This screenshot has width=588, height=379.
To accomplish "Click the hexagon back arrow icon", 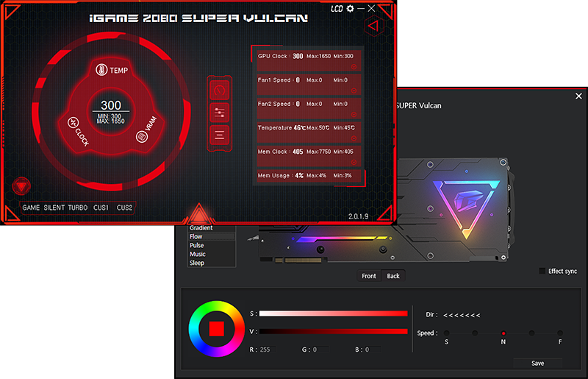I will click(374, 26).
